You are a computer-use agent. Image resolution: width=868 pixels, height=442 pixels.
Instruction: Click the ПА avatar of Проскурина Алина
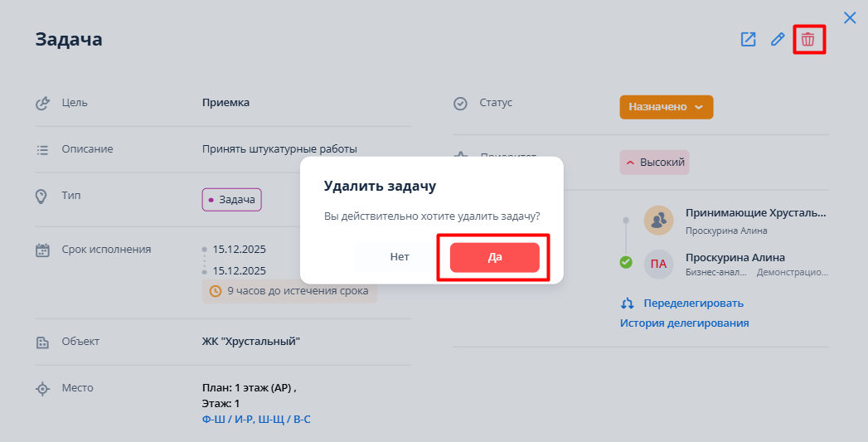click(658, 264)
